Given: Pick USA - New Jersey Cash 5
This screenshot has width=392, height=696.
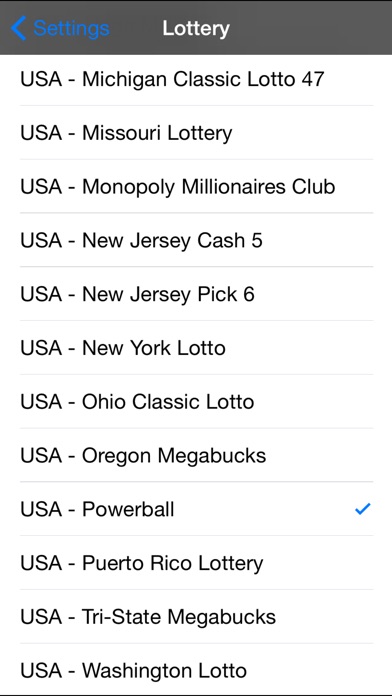Looking at the screenshot, I should pyautogui.click(x=196, y=240).
